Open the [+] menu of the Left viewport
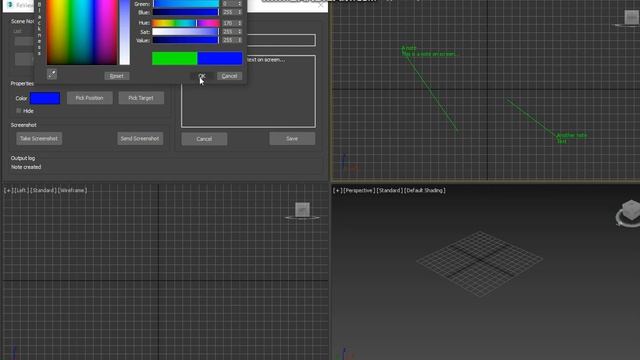 (8, 191)
